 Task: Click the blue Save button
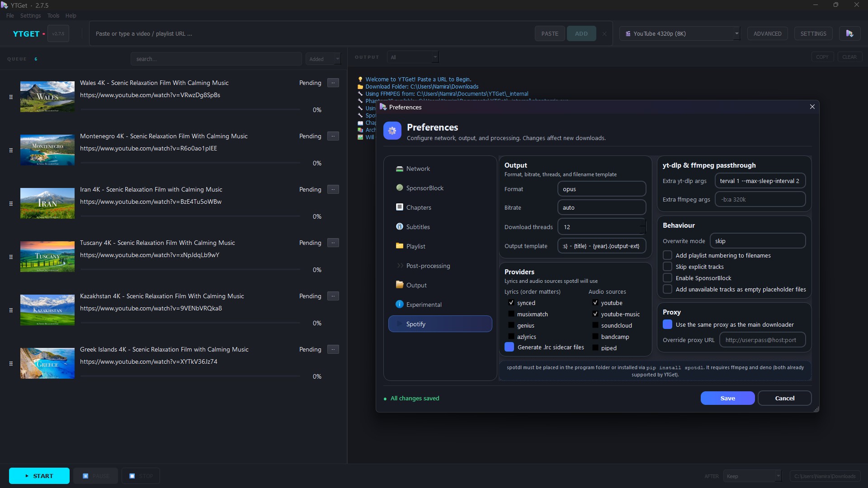727,398
